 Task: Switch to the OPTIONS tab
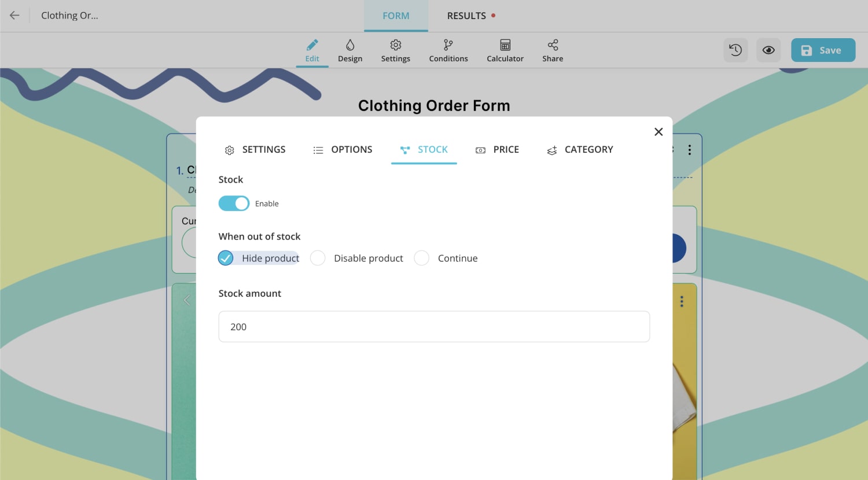click(343, 149)
